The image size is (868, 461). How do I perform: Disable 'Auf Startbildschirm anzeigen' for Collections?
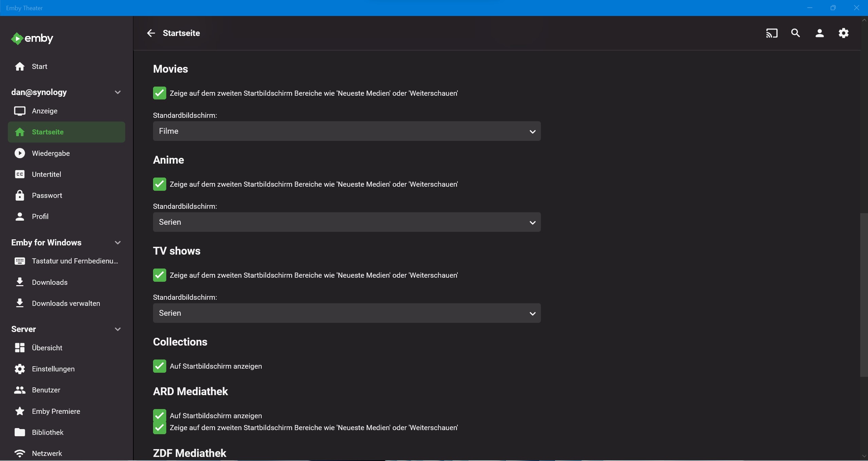[159, 366]
